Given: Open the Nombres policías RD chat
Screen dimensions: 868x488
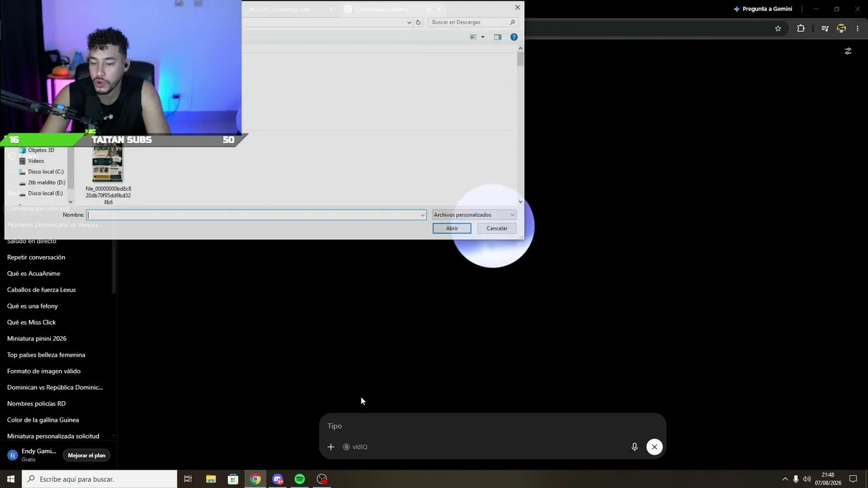Looking at the screenshot, I should click(x=36, y=404).
